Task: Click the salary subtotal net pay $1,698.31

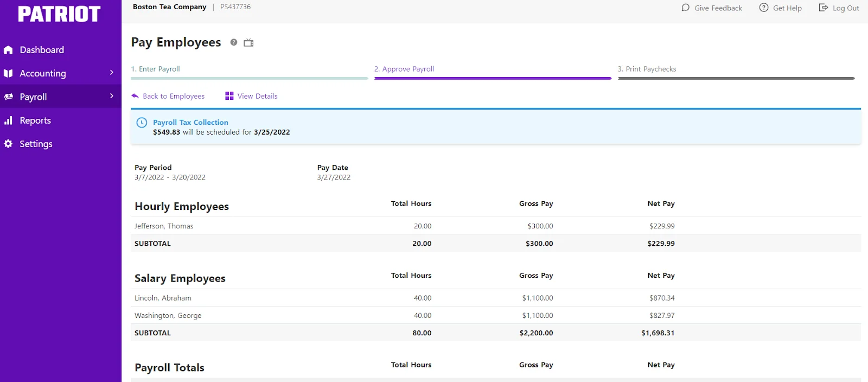Action: [x=658, y=333]
